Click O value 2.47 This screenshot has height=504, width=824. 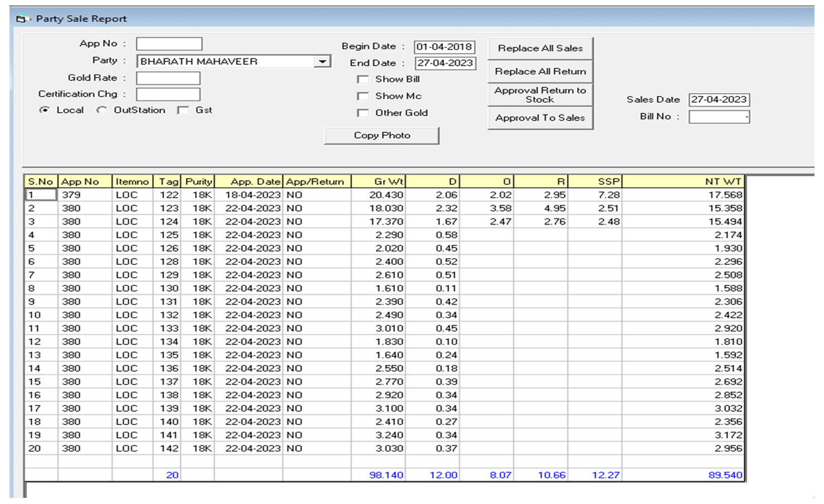click(x=487, y=222)
